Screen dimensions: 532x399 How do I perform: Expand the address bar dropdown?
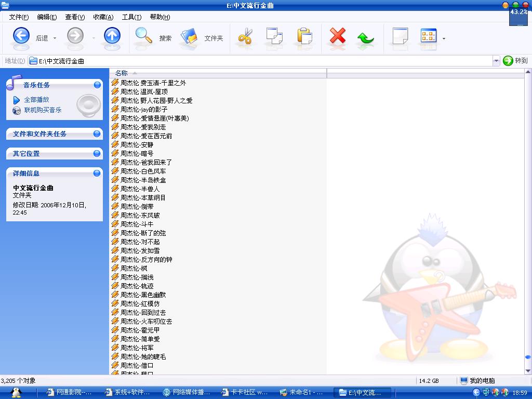pyautogui.click(x=496, y=61)
